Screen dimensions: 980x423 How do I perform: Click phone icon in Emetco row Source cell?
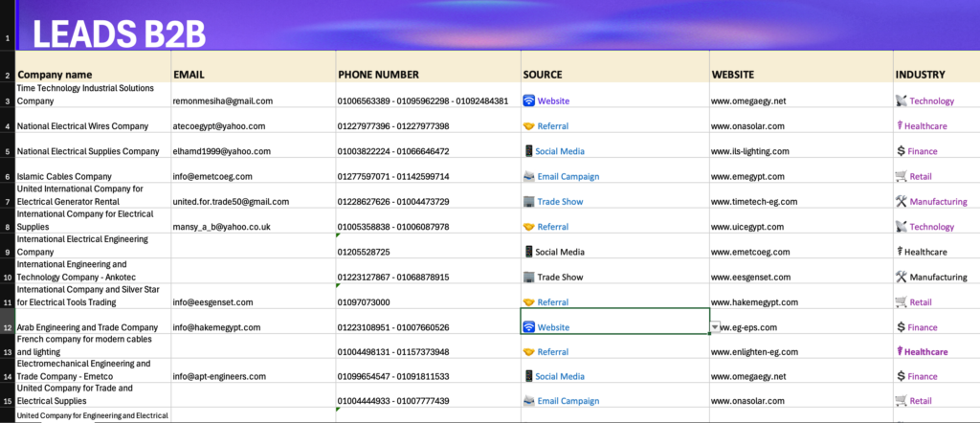pyautogui.click(x=528, y=376)
